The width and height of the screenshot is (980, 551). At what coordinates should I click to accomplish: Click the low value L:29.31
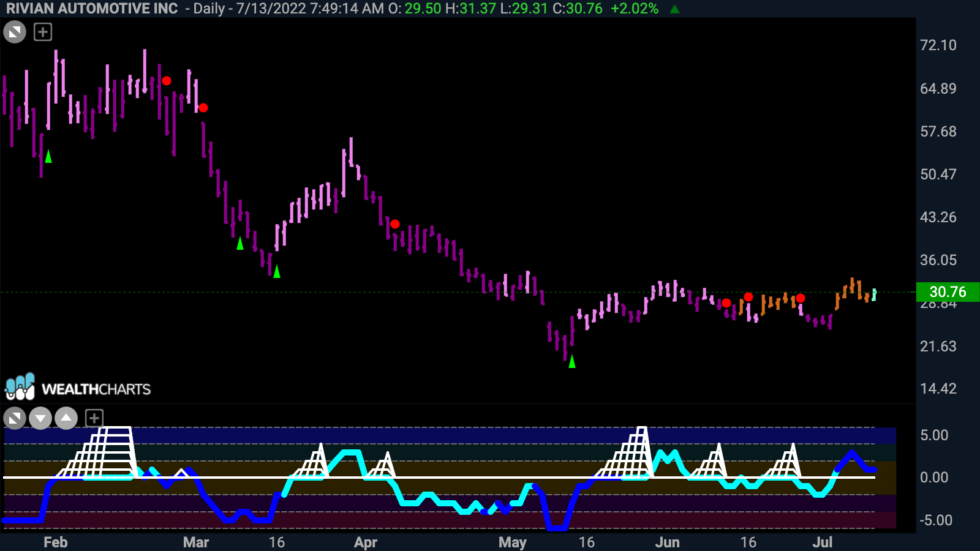tap(524, 9)
